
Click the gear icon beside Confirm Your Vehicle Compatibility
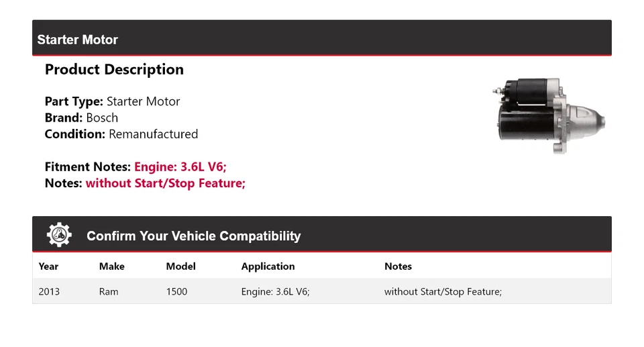(59, 235)
